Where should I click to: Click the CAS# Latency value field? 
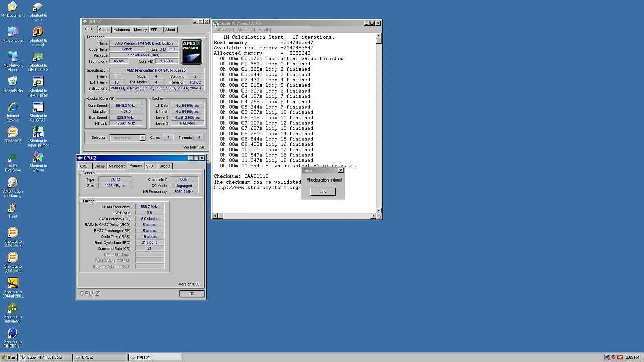tap(150, 219)
